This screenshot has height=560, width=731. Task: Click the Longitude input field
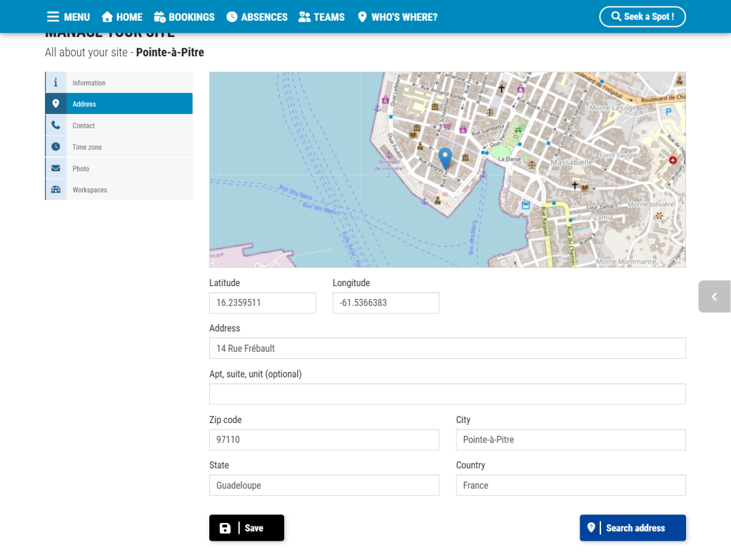386,303
